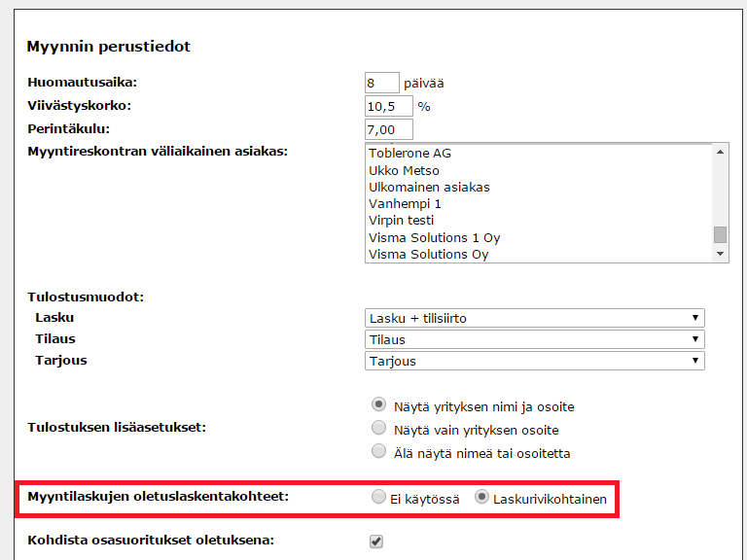Pick Virpin testi from customer list

[x=401, y=221]
